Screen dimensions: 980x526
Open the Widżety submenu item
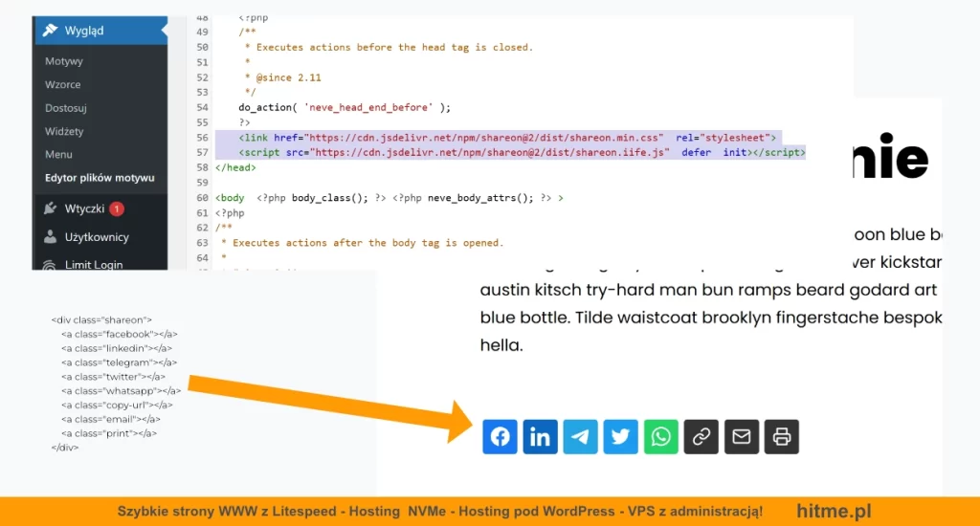click(64, 131)
